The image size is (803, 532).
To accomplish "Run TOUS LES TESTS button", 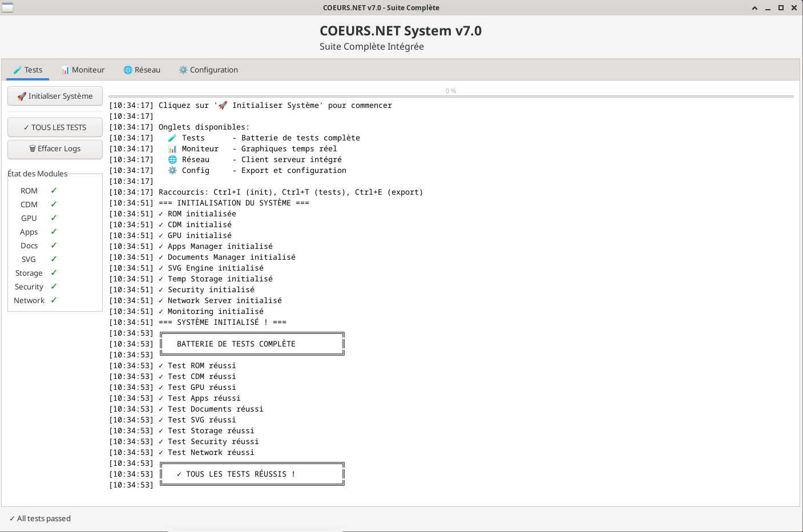I will [x=55, y=127].
